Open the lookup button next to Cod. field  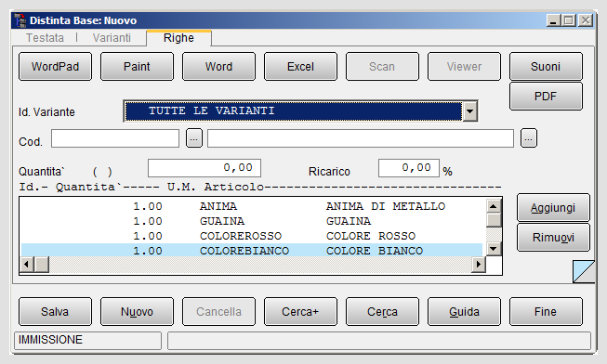point(194,138)
